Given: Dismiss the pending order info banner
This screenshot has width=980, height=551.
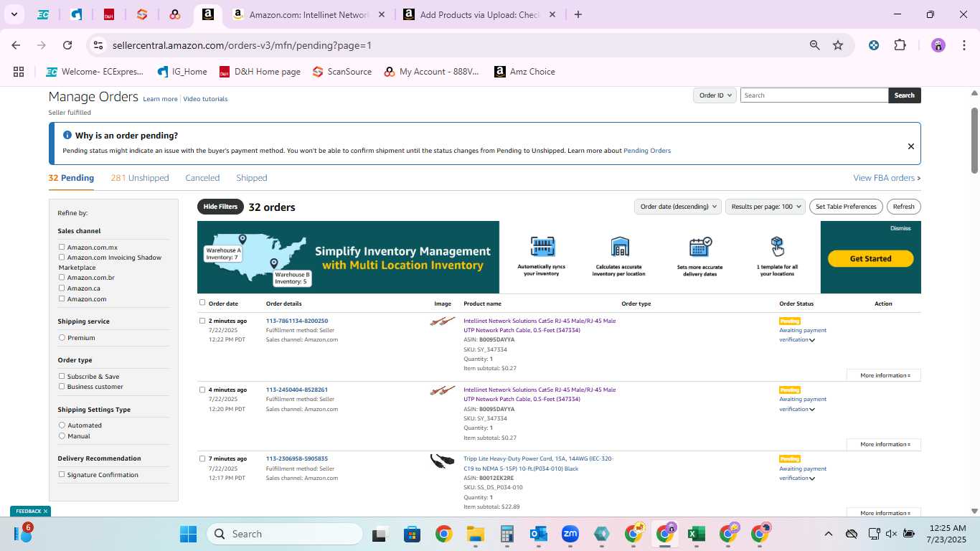Looking at the screenshot, I should (911, 146).
